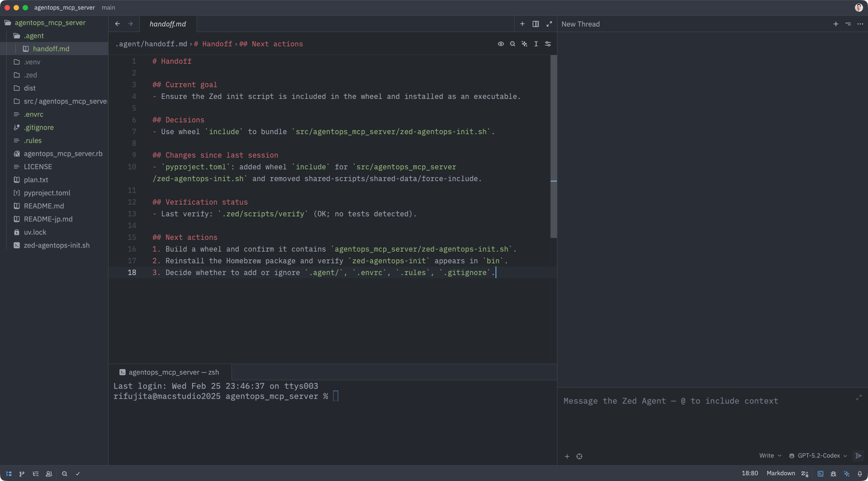The image size is (868, 481).
Task: Toggle the Terminal panel in status bar
Action: click(x=820, y=474)
